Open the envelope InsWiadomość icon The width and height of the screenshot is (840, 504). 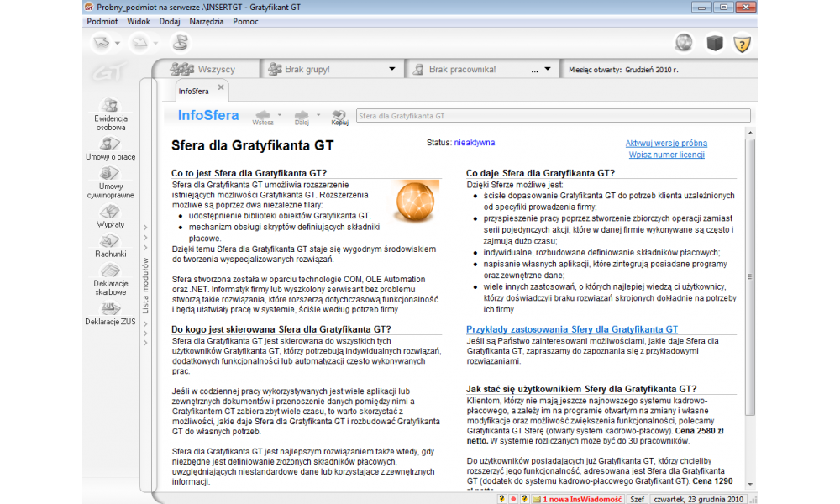click(x=536, y=499)
